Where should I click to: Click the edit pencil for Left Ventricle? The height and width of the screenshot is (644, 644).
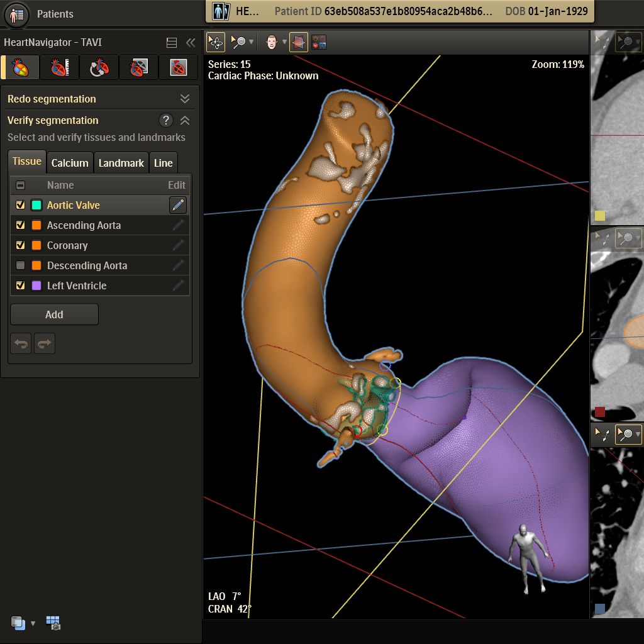178,286
